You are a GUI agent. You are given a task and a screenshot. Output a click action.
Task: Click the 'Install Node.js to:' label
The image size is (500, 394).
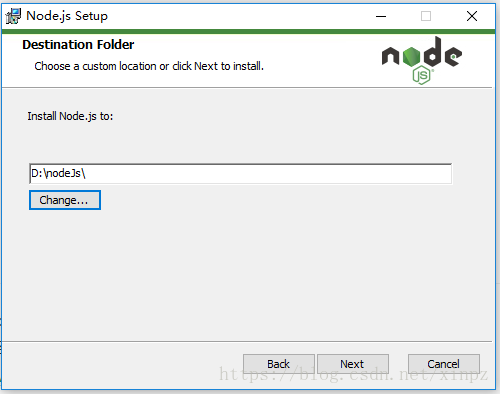pos(70,116)
